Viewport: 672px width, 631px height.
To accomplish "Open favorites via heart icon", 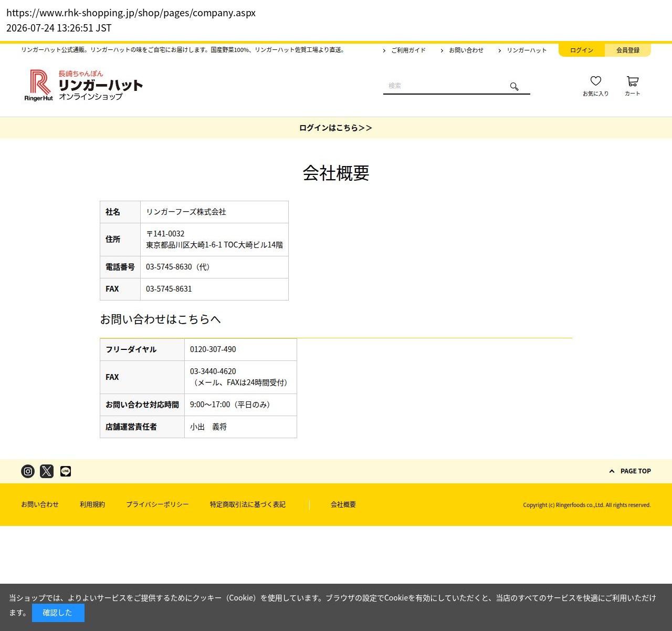I will 596,81.
